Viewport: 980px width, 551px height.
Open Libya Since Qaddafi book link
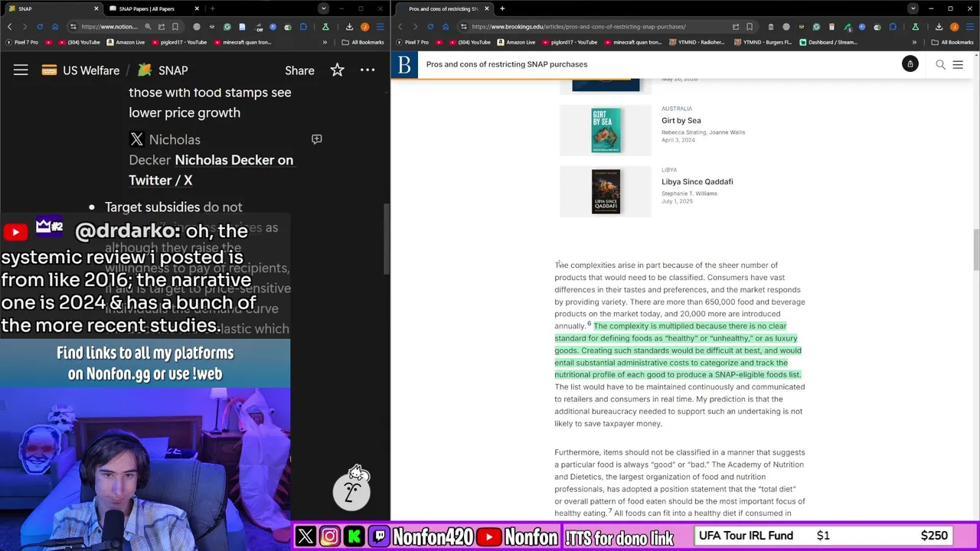697,181
